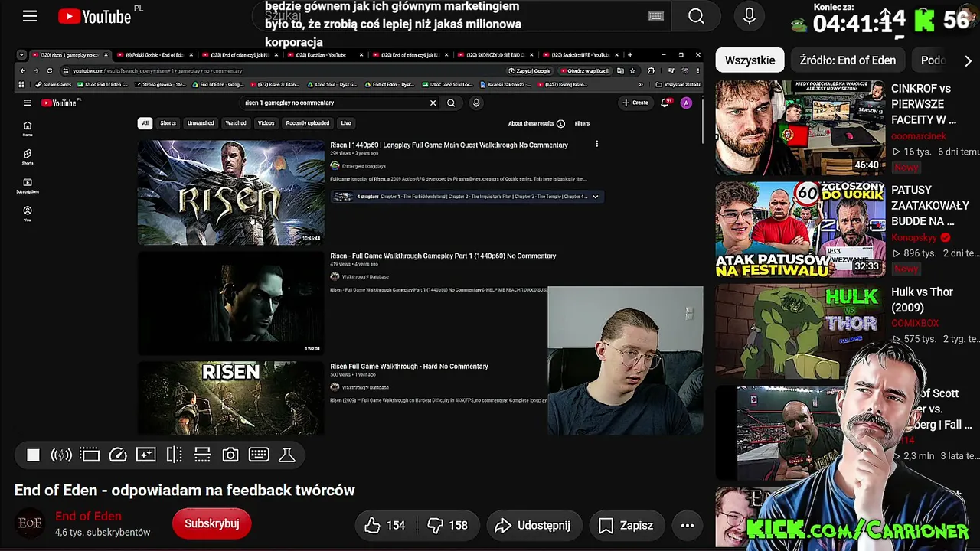The width and height of the screenshot is (980, 551).
Task: Click the image sparkle enhance tool
Action: pyautogui.click(x=145, y=455)
